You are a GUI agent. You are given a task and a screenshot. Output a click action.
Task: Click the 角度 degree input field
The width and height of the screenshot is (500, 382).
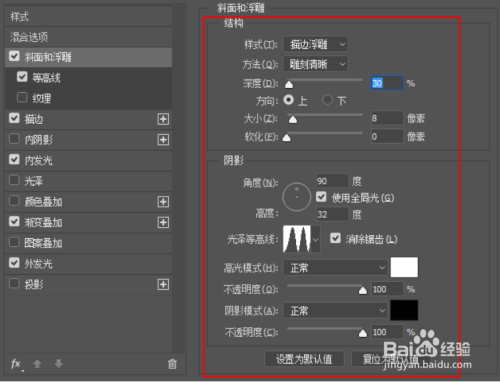point(332,181)
